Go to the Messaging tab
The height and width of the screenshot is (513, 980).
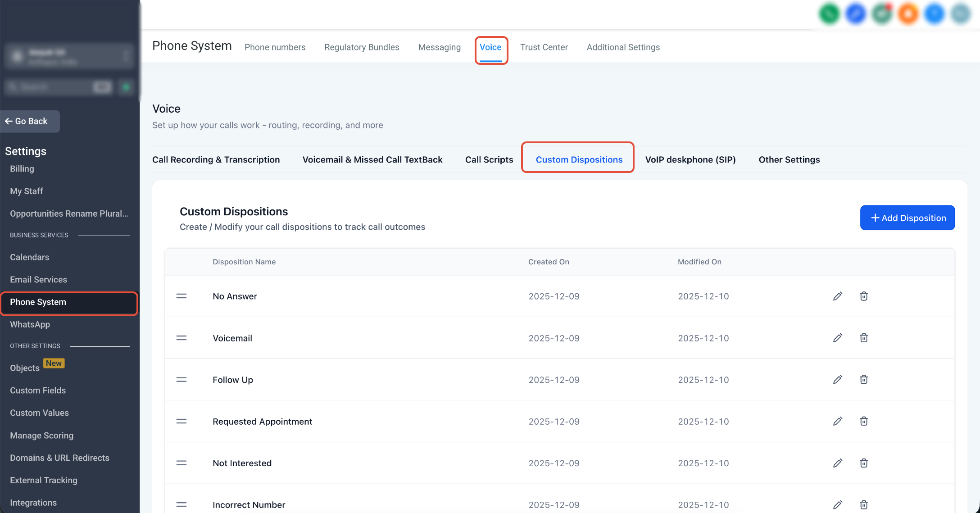[439, 47]
